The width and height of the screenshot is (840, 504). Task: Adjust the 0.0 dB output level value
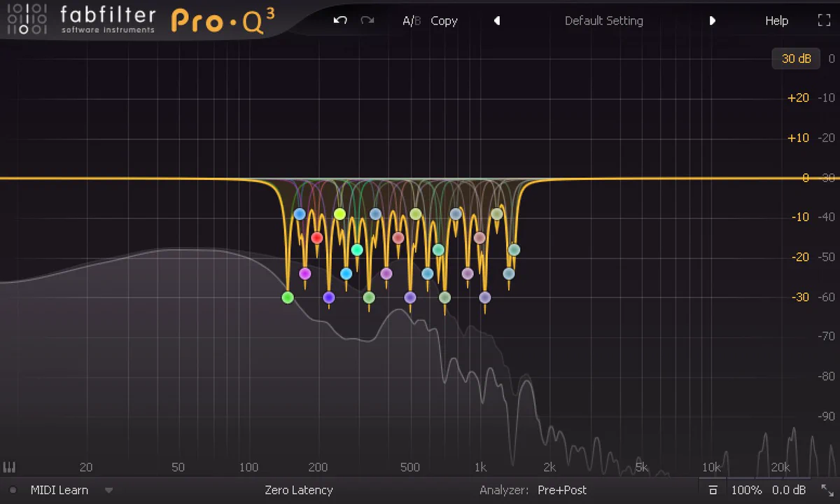pyautogui.click(x=789, y=490)
